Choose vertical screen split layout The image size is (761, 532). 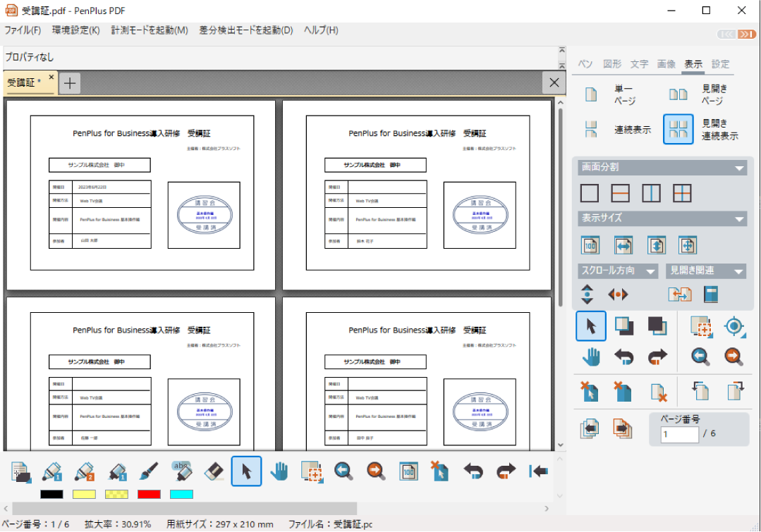point(651,193)
